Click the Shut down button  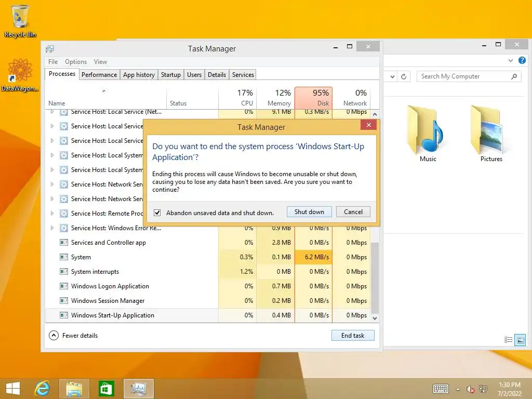point(309,212)
